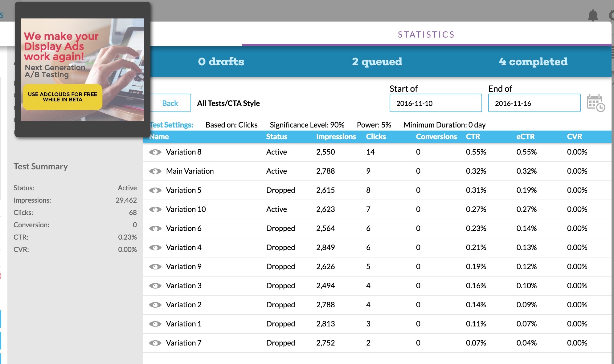Sort table by Name column header

tap(159, 137)
